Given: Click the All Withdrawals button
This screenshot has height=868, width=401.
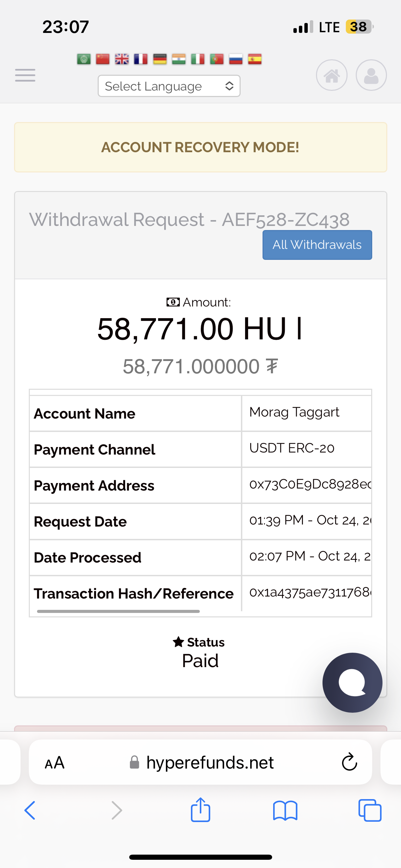Looking at the screenshot, I should (x=317, y=245).
